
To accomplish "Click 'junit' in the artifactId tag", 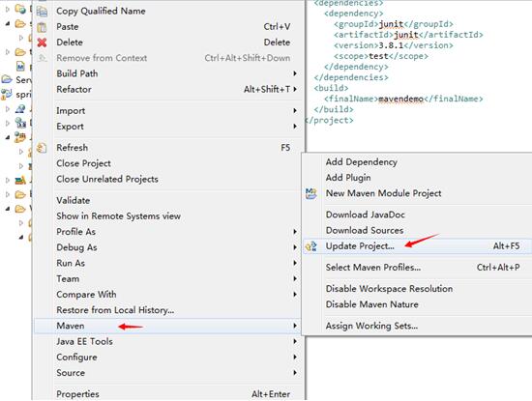I will click(x=406, y=35).
